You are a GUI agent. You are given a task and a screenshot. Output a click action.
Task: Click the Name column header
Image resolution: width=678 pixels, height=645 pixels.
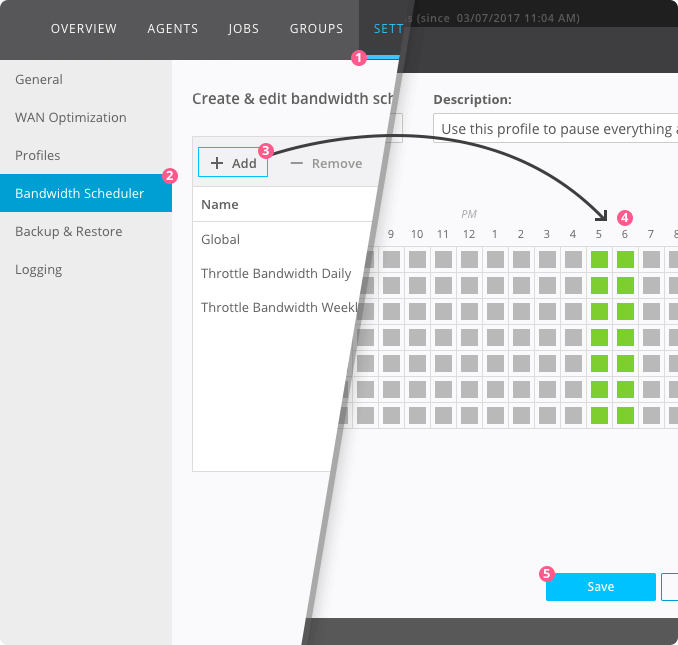click(220, 204)
